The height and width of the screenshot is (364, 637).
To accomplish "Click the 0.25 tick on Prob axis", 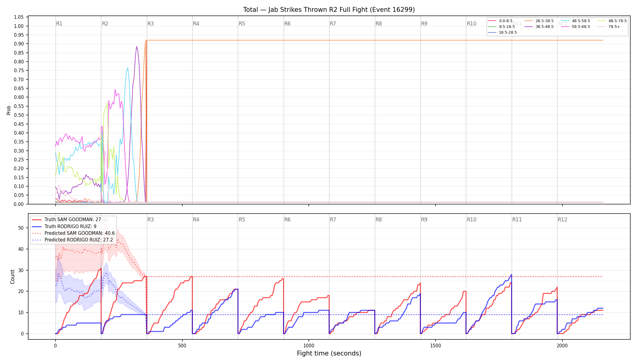I will [19, 160].
